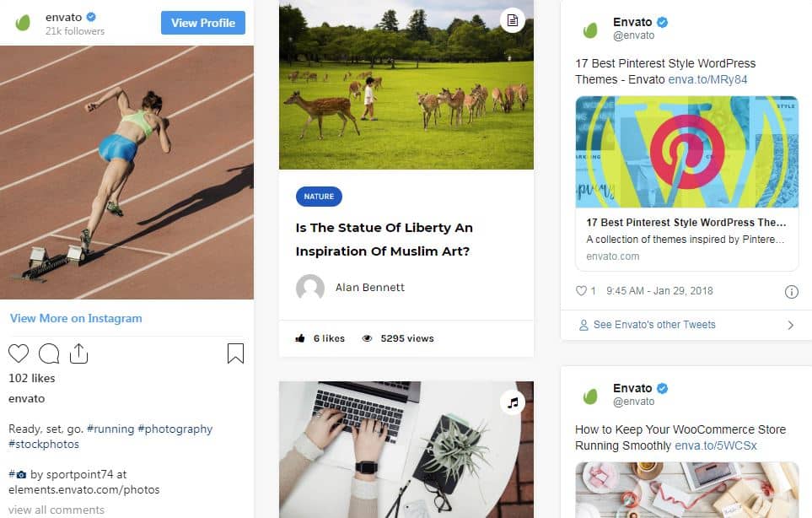This screenshot has width=812, height=518.
Task: Click the eye icon beside 5295 views
Action: pyautogui.click(x=367, y=338)
